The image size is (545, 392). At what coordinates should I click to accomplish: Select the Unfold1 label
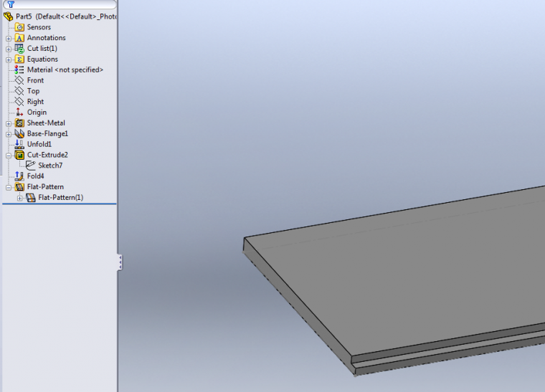[x=39, y=144]
